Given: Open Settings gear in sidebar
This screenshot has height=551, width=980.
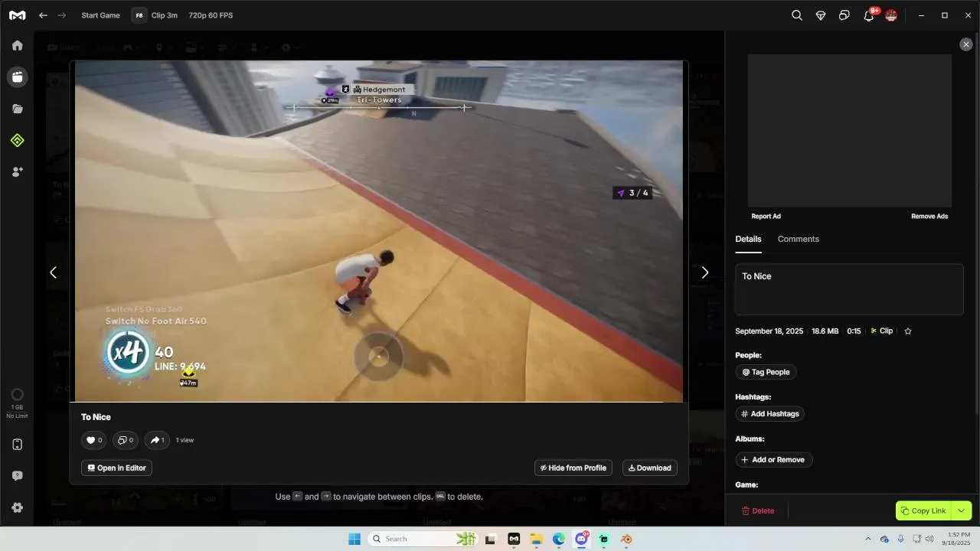Looking at the screenshot, I should pos(17,507).
